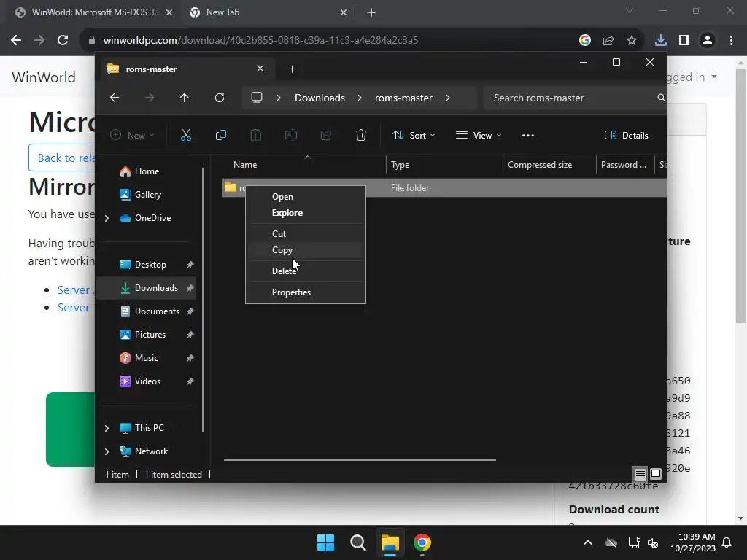Open taskbar Search
The image size is (747, 560).
point(357,542)
